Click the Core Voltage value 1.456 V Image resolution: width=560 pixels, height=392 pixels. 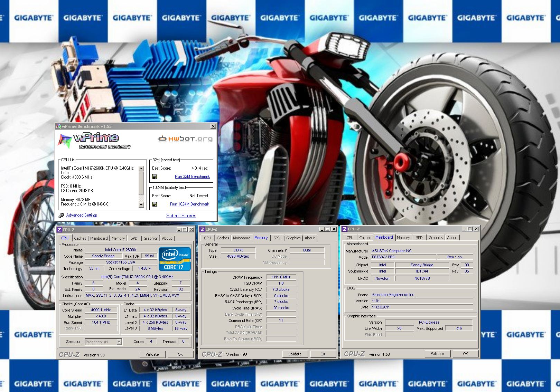(144, 268)
